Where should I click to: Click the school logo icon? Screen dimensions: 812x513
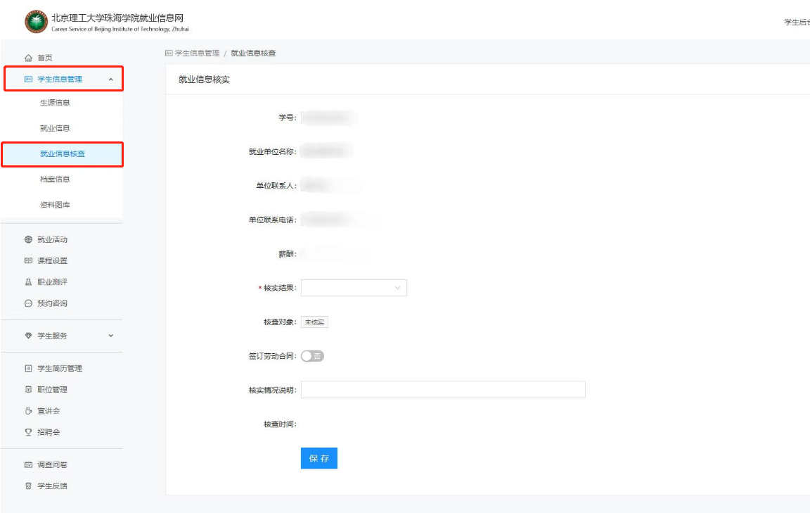tap(35, 20)
